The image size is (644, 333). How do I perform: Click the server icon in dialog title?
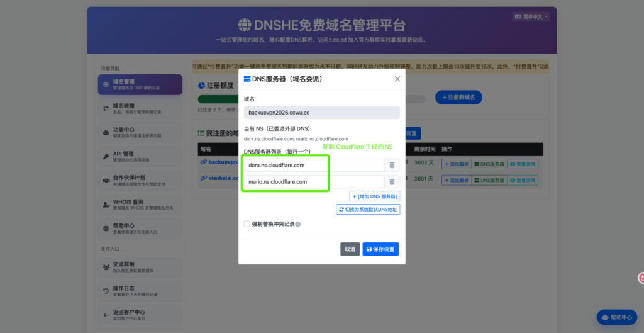[247, 79]
